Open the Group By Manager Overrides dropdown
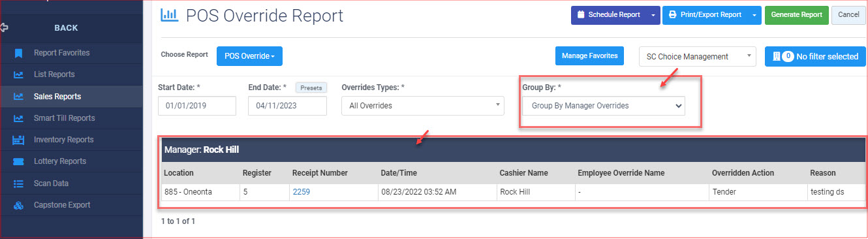 pos(604,106)
